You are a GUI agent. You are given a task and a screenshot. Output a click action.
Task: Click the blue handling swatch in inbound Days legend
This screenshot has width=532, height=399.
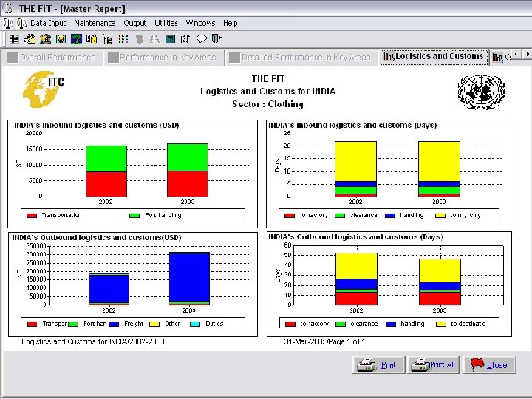point(390,216)
